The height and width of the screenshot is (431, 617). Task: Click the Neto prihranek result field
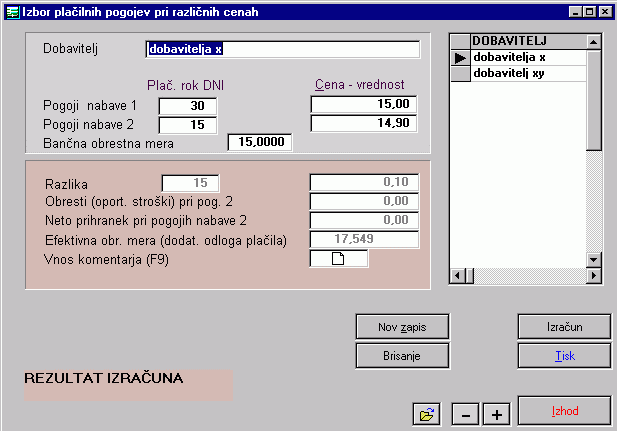(364, 220)
